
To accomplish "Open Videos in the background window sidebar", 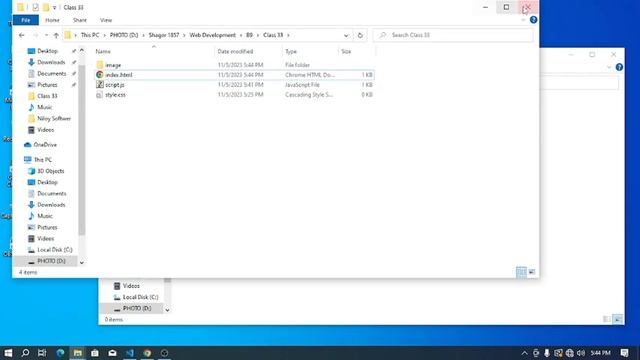I will pyautogui.click(x=131, y=286).
